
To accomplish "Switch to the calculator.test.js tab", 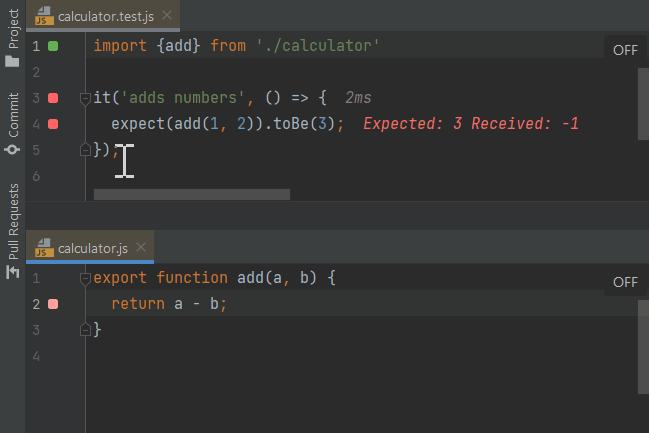I will click(99, 16).
